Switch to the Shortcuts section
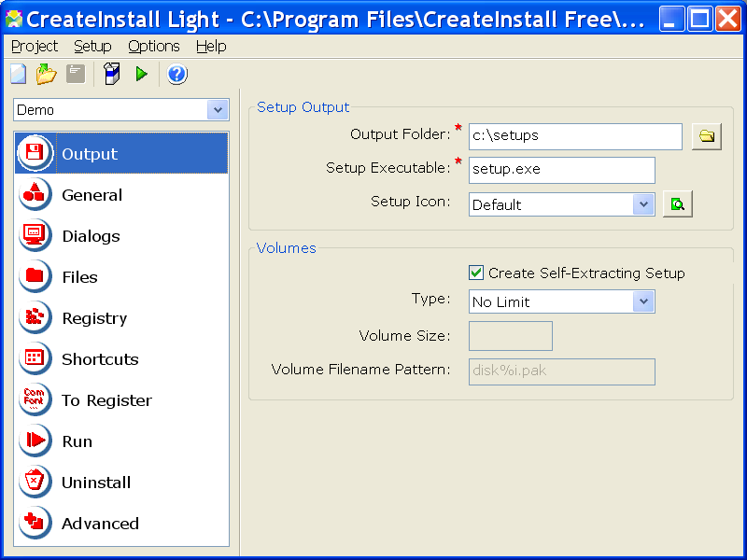This screenshot has width=747, height=560. (99, 358)
